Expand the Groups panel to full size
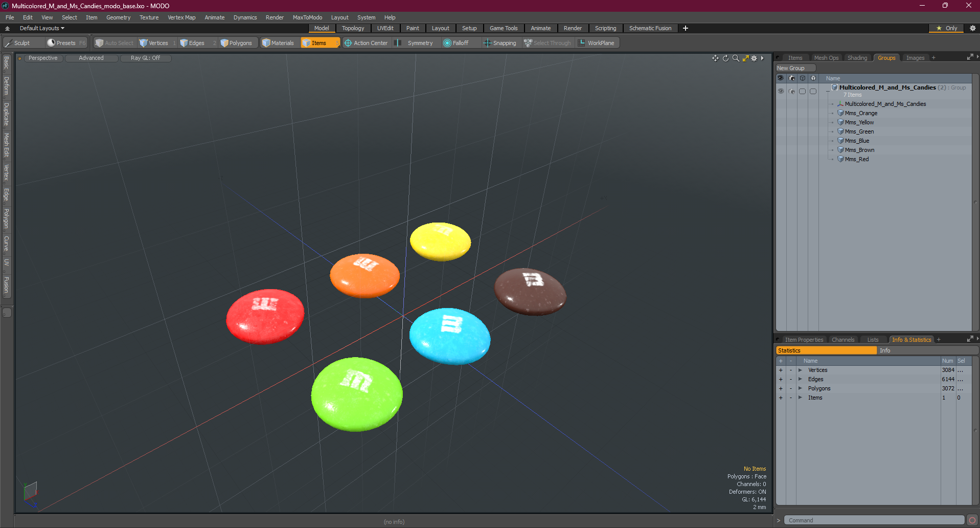Image resolution: width=980 pixels, height=528 pixels. pyautogui.click(x=970, y=57)
